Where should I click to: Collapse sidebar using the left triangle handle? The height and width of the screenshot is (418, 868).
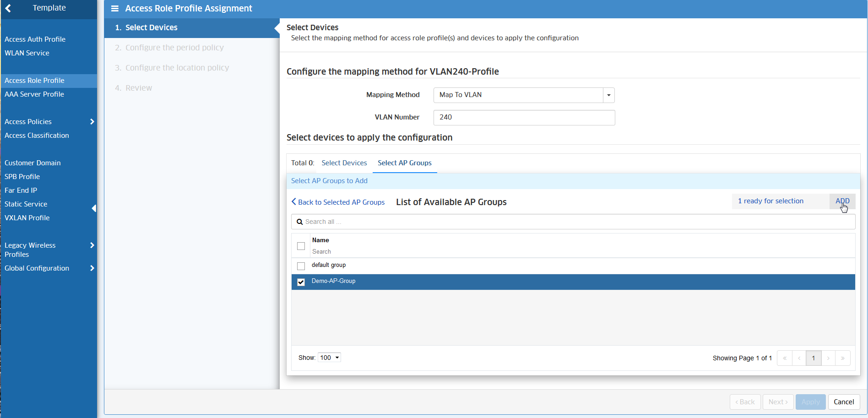(x=94, y=209)
